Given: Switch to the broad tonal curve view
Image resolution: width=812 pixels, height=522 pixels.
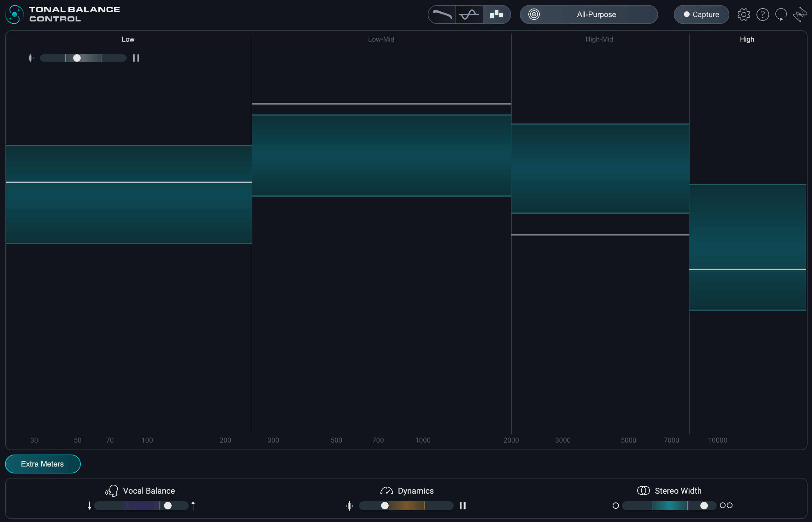Looking at the screenshot, I should (x=442, y=14).
